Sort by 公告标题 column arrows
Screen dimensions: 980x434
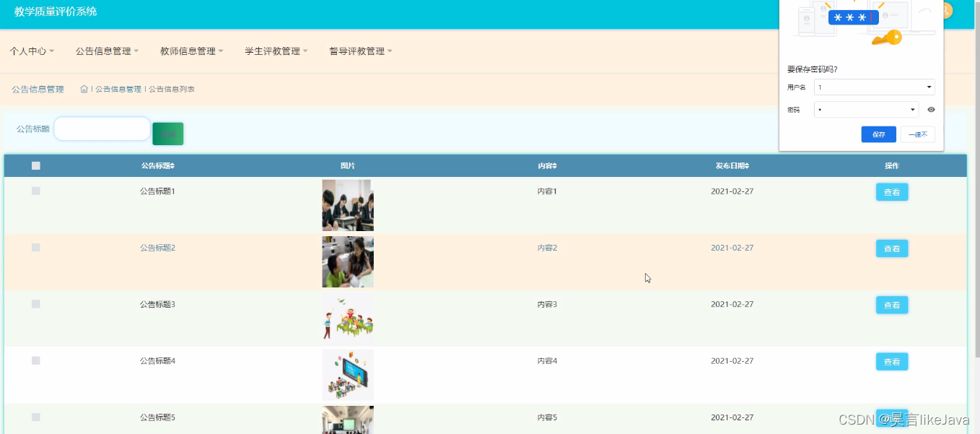(x=172, y=166)
